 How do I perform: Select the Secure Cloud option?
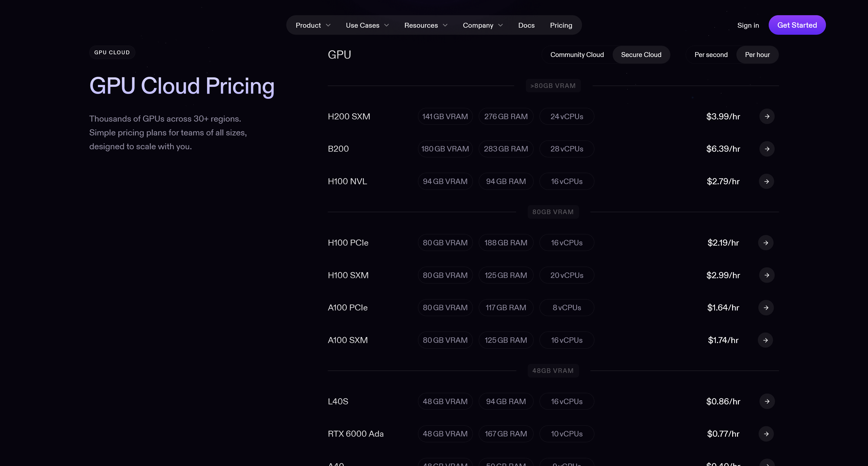(641, 55)
